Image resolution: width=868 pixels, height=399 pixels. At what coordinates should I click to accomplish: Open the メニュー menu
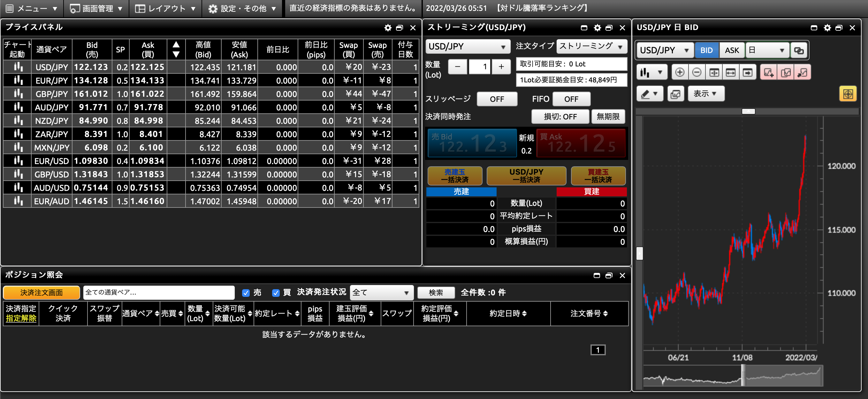click(x=32, y=8)
